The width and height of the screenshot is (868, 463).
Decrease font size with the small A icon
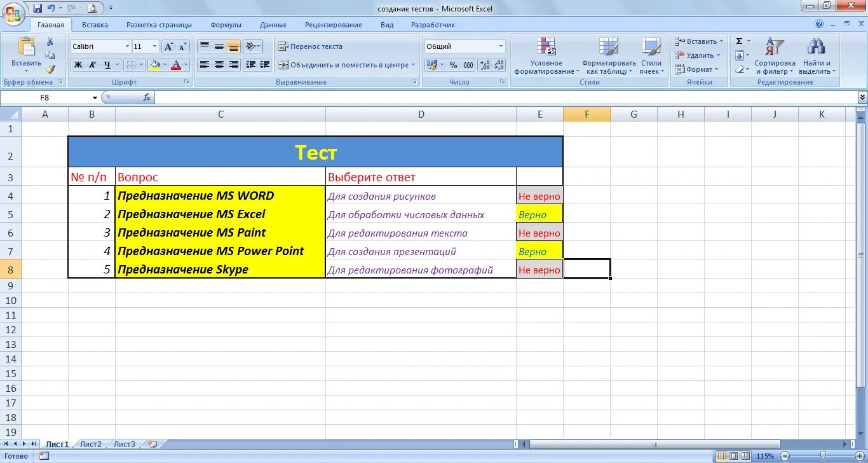point(182,46)
